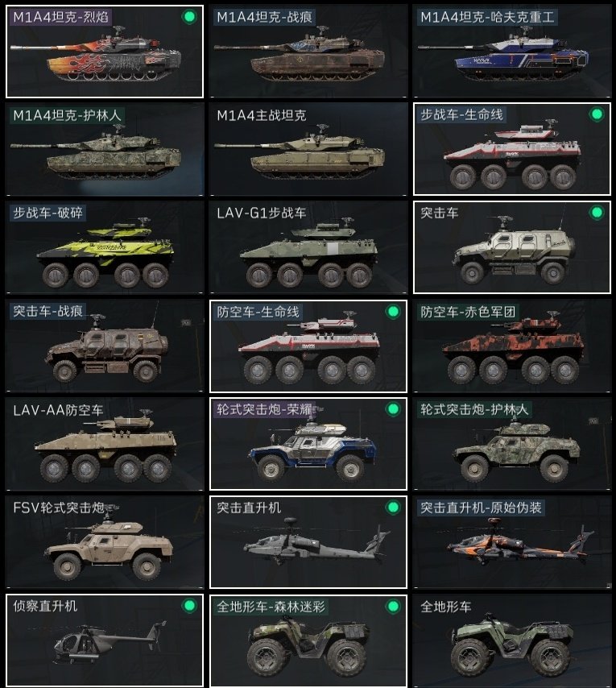Viewport: 616px width, 688px height.
Task: Select the 步战车-破碎 yellow-green vehicle
Action: pyautogui.click(x=105, y=247)
